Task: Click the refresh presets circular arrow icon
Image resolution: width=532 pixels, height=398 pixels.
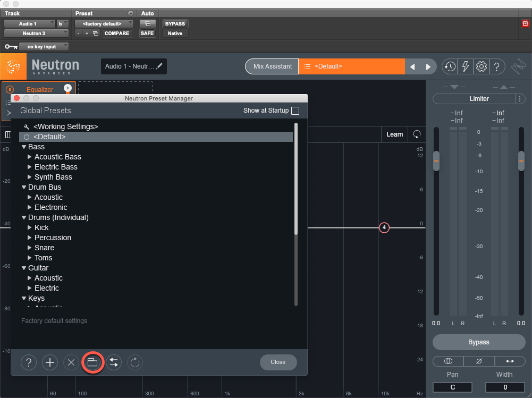Action: tap(135, 362)
